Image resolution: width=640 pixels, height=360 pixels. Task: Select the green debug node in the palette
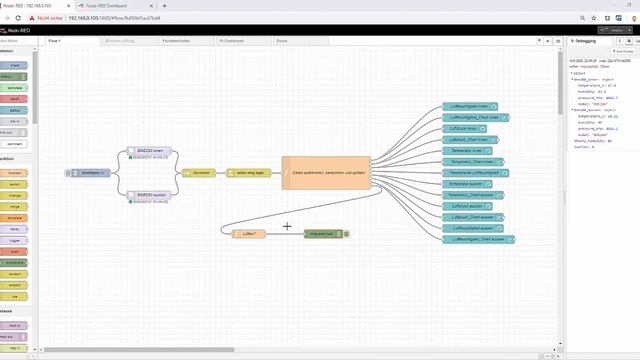click(x=13, y=77)
